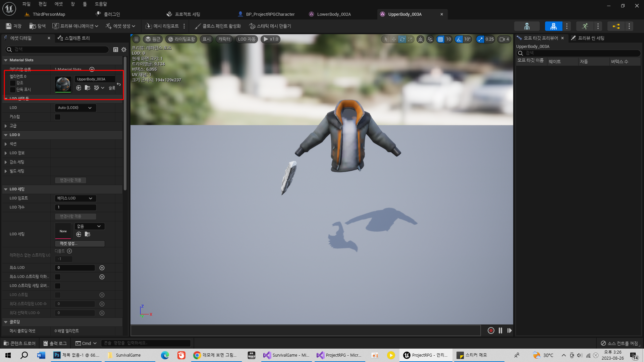Expand the 섹션 row under LOD 0

pyautogui.click(x=6, y=144)
